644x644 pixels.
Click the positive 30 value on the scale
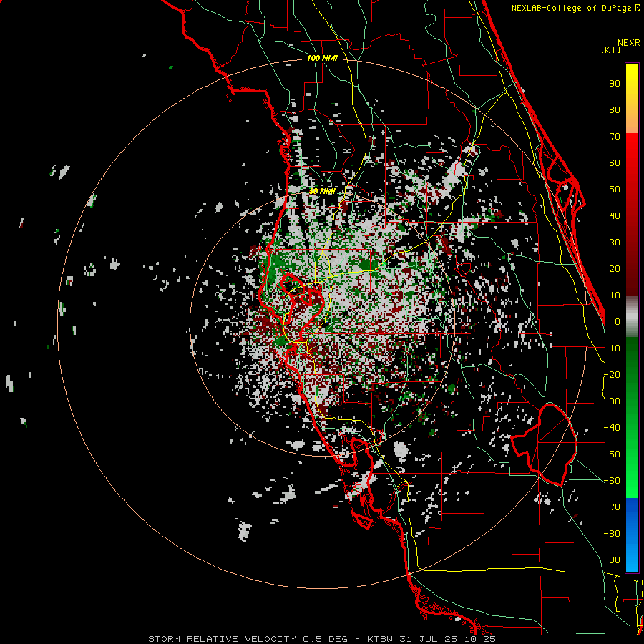click(615, 243)
